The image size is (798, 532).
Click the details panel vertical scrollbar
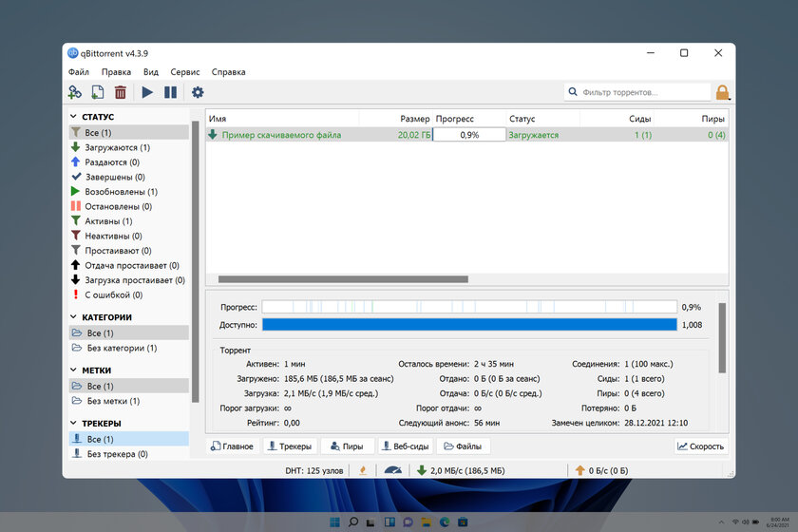click(722, 338)
